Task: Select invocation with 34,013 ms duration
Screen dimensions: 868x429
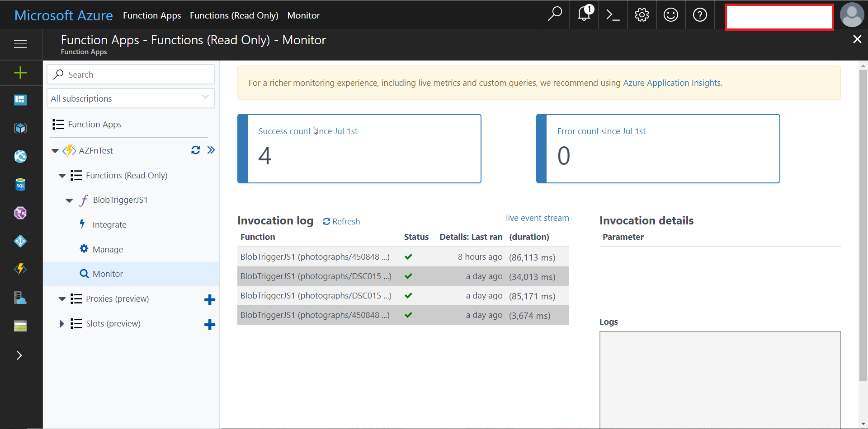Action: tap(403, 276)
